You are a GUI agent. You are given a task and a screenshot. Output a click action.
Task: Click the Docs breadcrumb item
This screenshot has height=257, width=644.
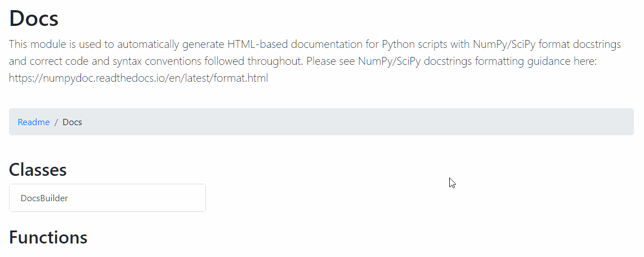(x=72, y=122)
